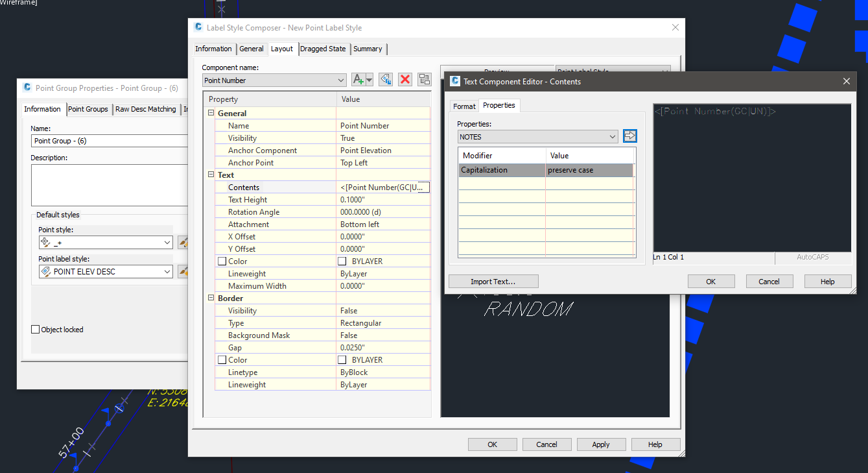Switch to the Dragged State tab
Screen dimensions: 868x473
pyautogui.click(x=323, y=49)
